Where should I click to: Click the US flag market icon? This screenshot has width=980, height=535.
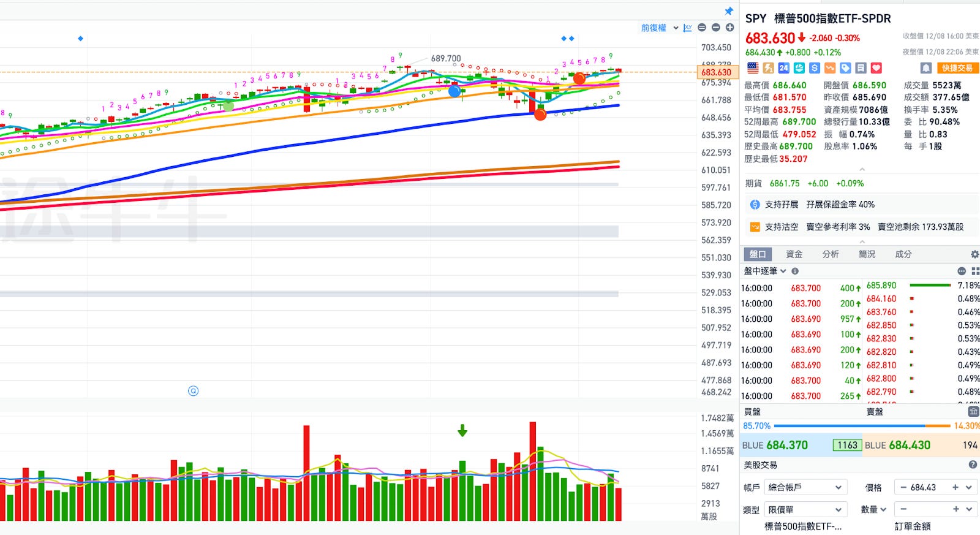tap(753, 68)
